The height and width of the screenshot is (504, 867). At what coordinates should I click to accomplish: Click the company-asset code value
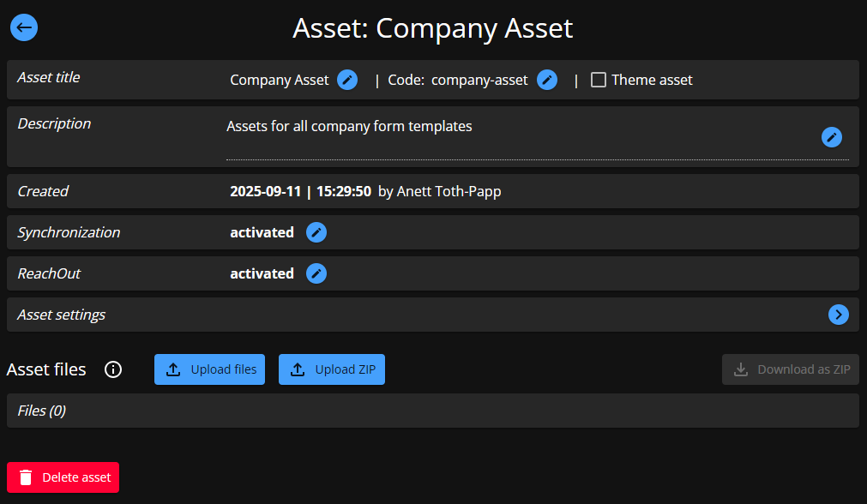pyautogui.click(x=479, y=80)
